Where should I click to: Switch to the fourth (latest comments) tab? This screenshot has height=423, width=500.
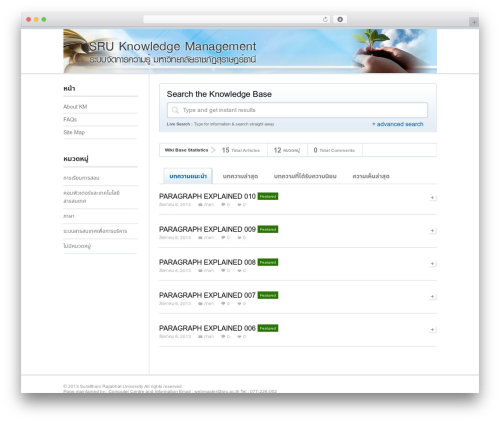[x=371, y=176]
